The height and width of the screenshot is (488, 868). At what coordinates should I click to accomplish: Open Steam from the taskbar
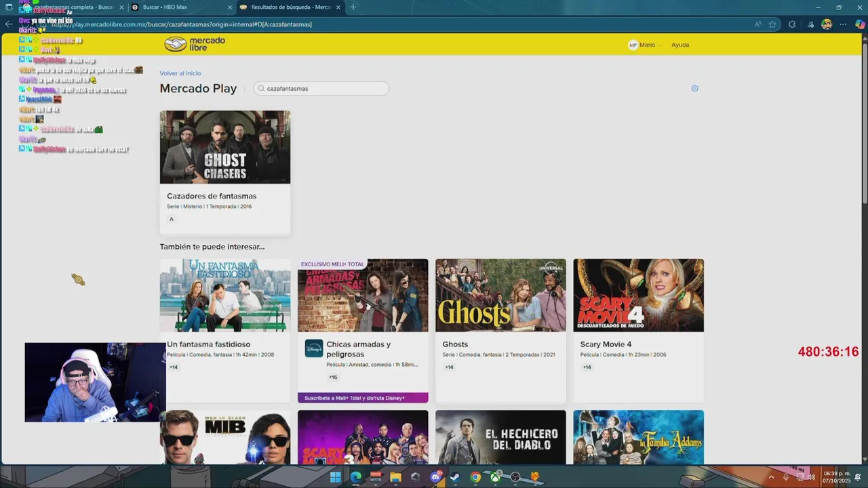(455, 477)
